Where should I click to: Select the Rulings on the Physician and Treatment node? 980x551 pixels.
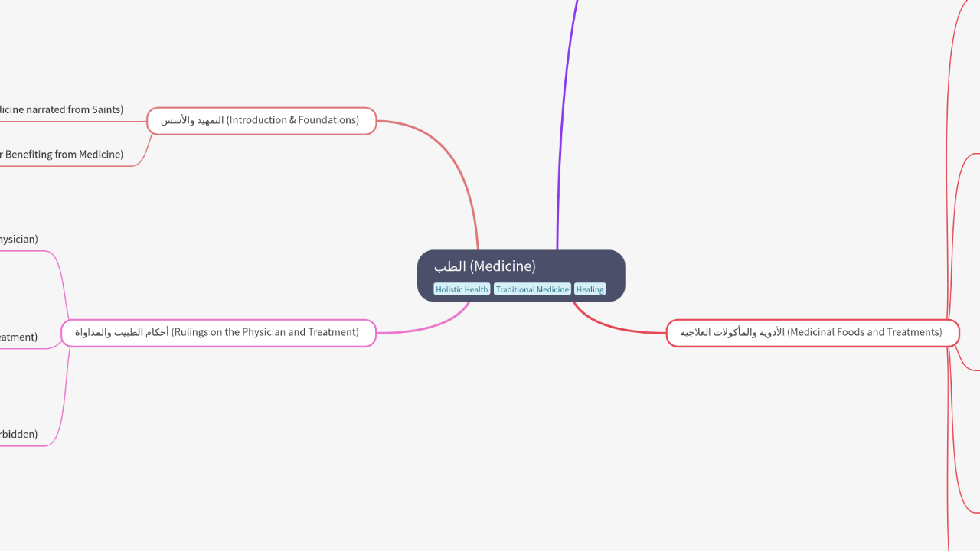click(218, 332)
